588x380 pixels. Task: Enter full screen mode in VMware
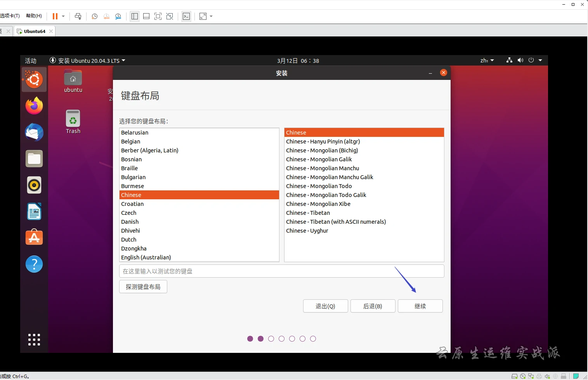point(158,16)
